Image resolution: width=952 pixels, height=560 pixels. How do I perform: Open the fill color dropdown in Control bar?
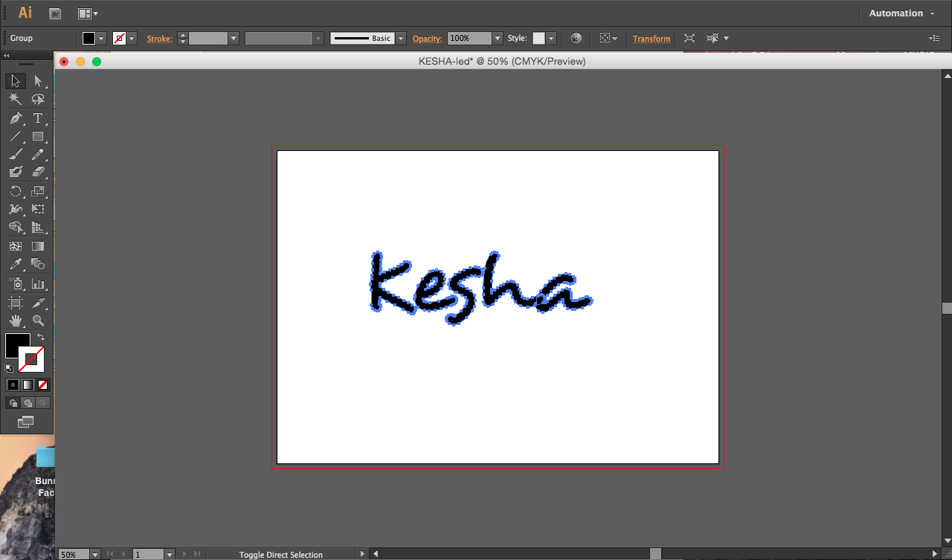pyautogui.click(x=101, y=38)
